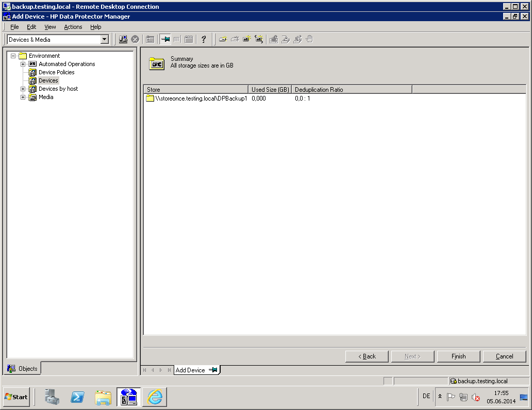The image size is (532, 410).
Task: Click the Data Protector taskbar icon
Action: pos(128,397)
